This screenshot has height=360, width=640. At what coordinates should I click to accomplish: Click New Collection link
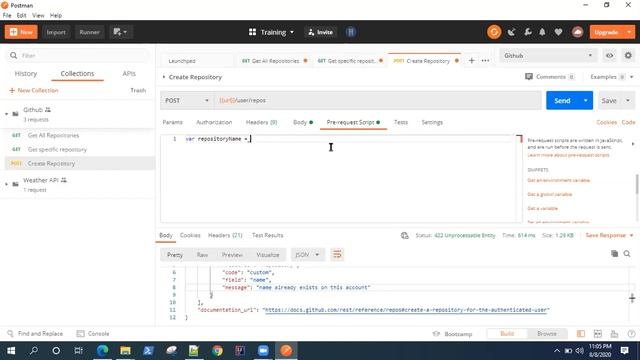tap(34, 90)
